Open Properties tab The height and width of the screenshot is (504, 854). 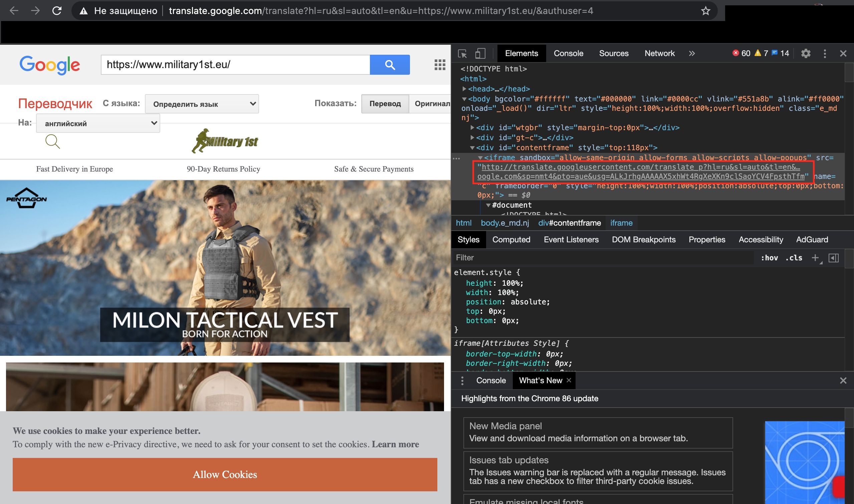[706, 239]
